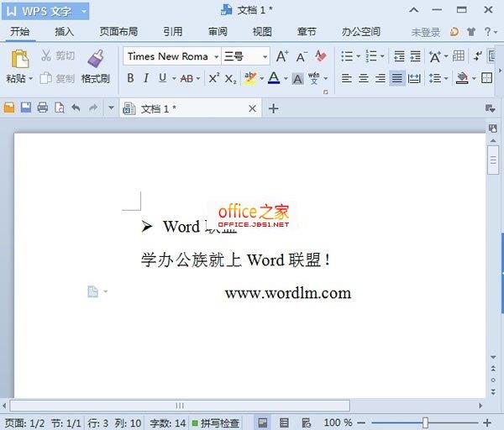Viewport: 504px width, 430px height.
Task: Apply font color with the A swatch
Action: tap(274, 78)
